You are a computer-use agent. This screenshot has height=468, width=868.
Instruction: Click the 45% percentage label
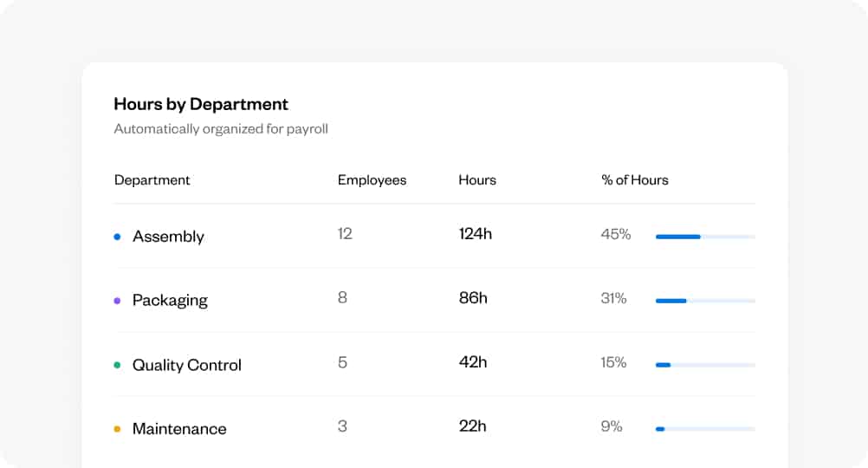point(616,234)
